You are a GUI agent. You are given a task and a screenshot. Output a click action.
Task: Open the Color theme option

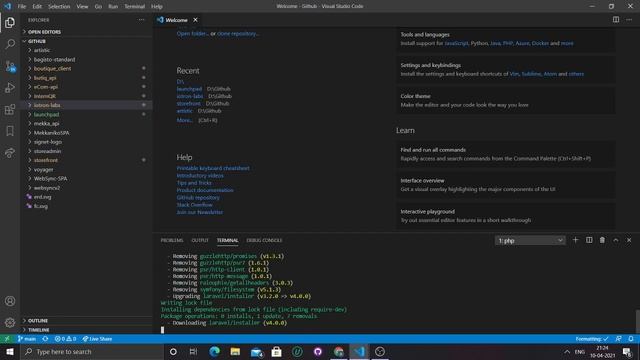[506, 100]
